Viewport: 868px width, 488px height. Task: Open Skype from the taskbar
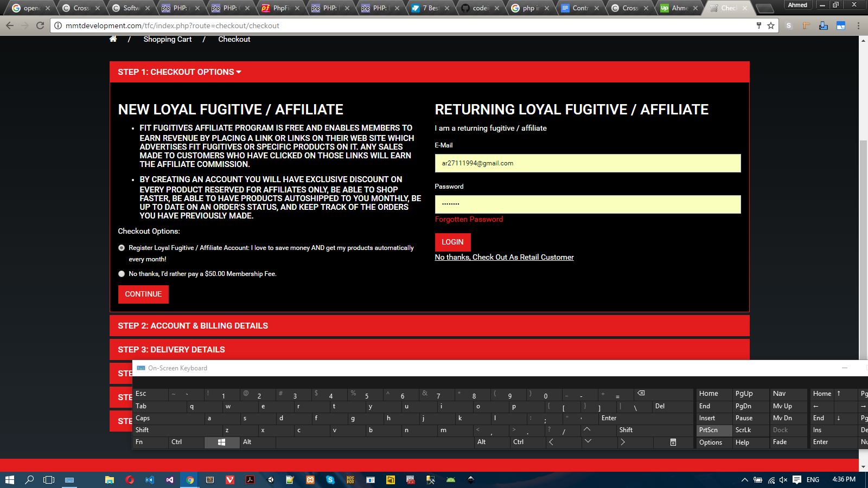point(330,480)
